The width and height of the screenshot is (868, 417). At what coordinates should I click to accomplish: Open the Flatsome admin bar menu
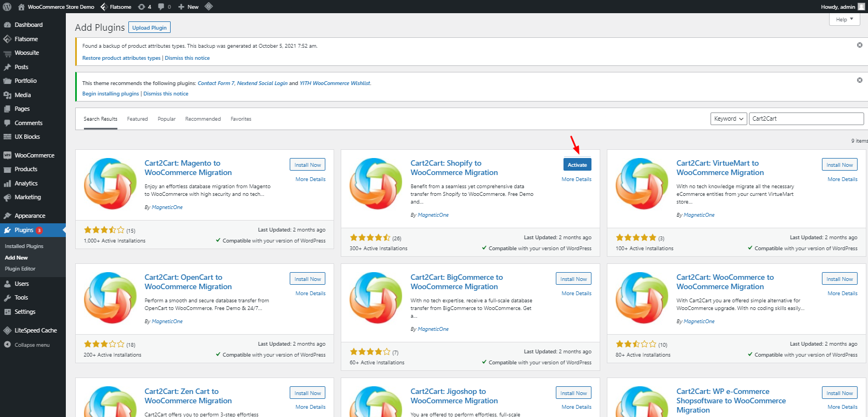coord(116,7)
